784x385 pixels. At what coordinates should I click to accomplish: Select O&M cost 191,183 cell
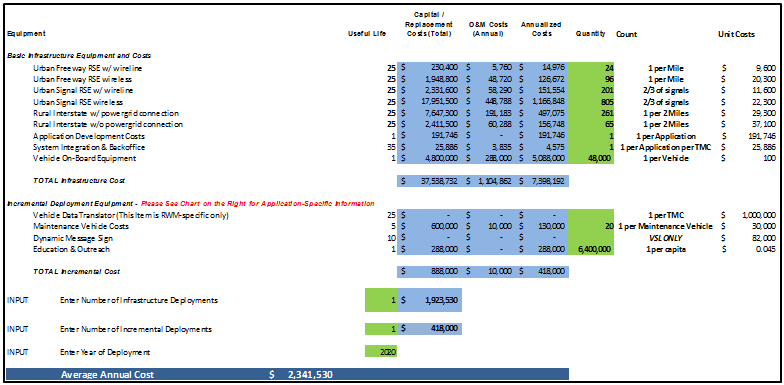[x=489, y=113]
